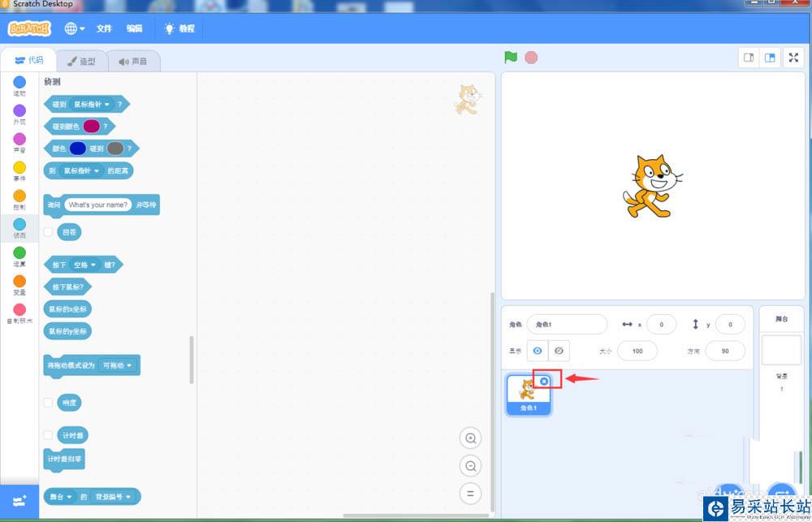The height and width of the screenshot is (522, 812).
Task: Tick the checkbox beside the 计时器 block
Action: click(x=48, y=435)
